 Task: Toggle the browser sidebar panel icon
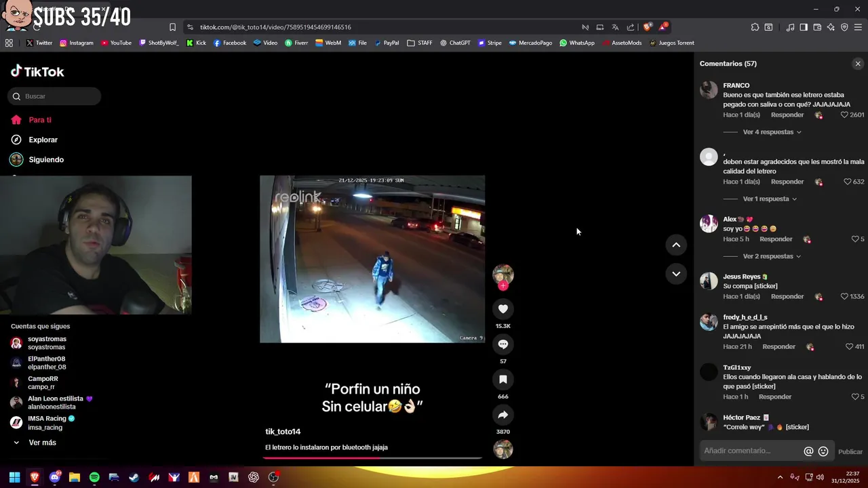804,27
